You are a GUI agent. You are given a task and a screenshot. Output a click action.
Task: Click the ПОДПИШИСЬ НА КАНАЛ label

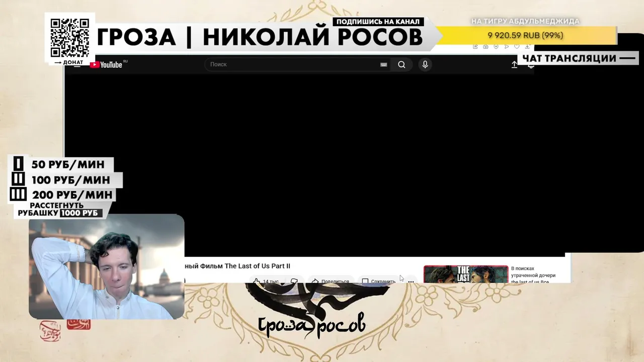(378, 22)
